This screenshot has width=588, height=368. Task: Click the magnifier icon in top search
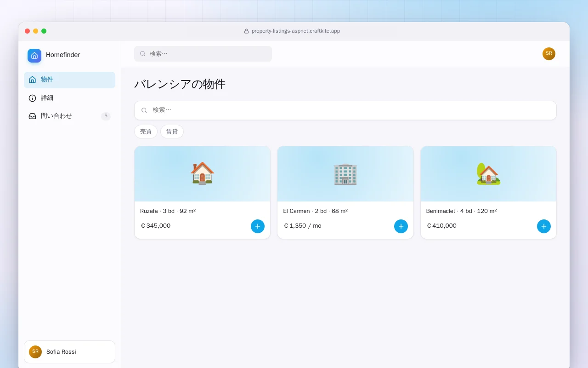click(143, 54)
